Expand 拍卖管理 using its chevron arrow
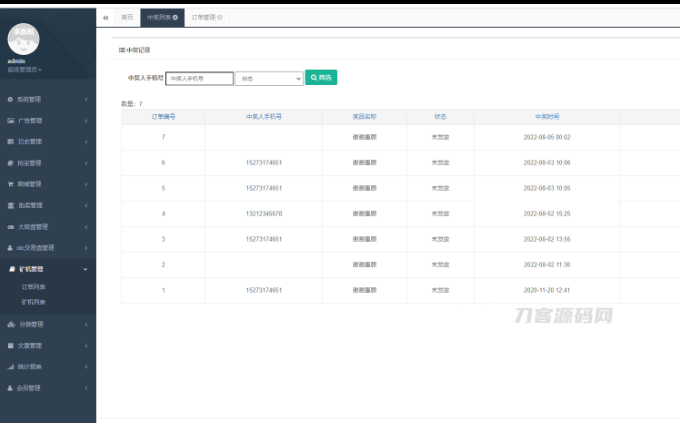Image resolution: width=680 pixels, height=423 pixels. pos(86,206)
